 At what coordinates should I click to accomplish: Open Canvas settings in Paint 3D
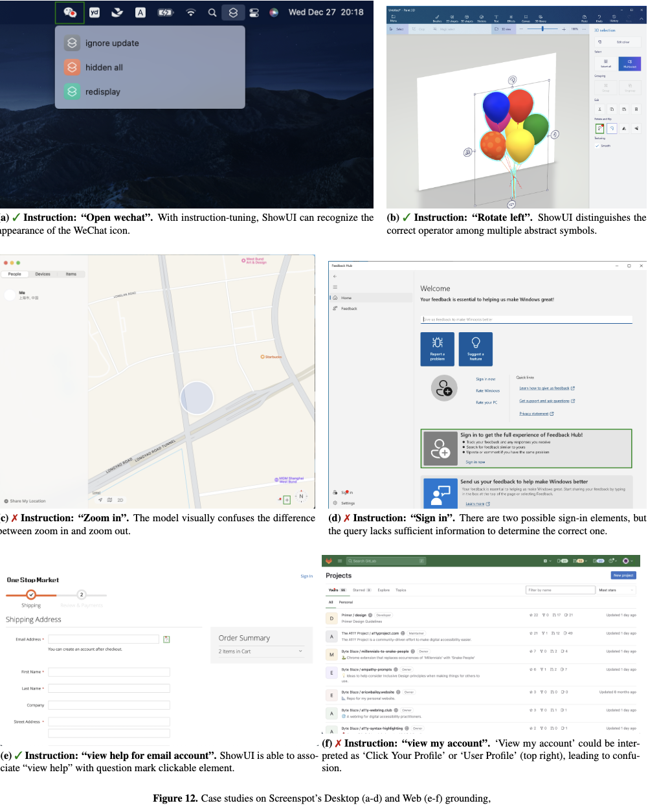coord(526,19)
